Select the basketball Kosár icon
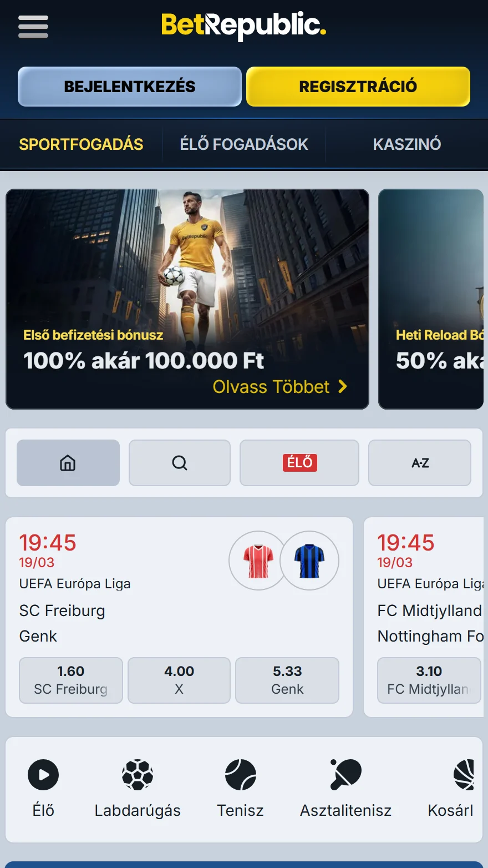The image size is (488, 868). coord(465,775)
